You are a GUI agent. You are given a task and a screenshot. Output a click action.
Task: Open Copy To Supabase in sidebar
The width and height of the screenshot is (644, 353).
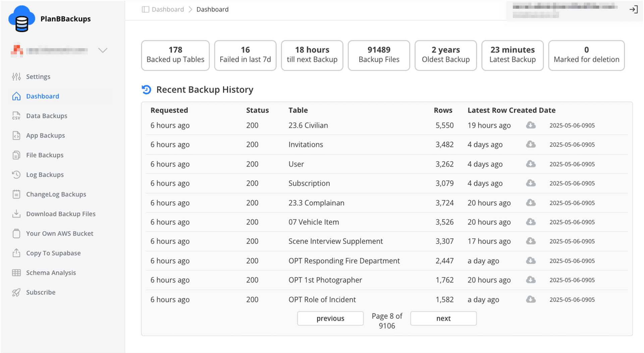click(x=53, y=253)
